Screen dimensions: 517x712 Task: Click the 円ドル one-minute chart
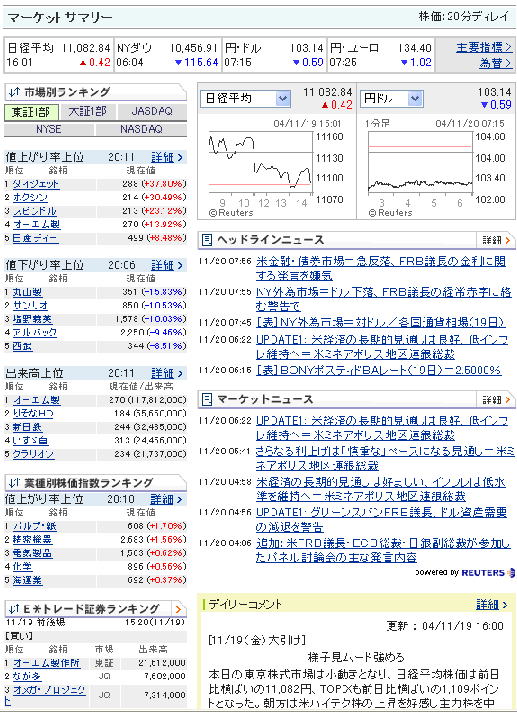(420, 162)
